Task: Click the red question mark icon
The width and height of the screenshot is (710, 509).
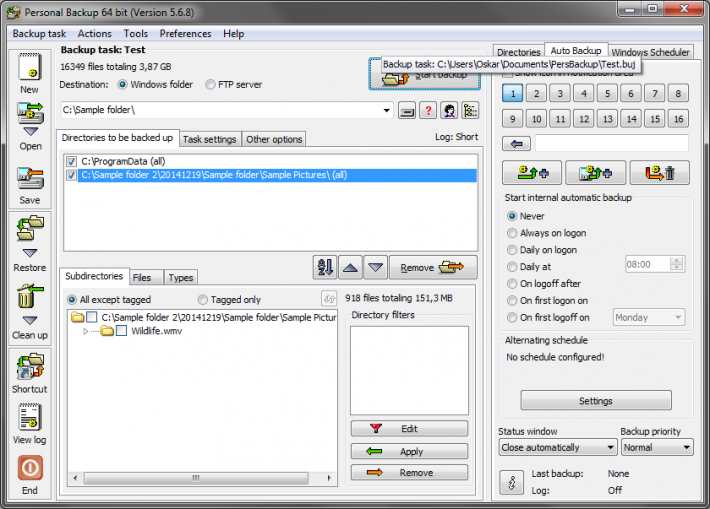Action: tap(428, 110)
